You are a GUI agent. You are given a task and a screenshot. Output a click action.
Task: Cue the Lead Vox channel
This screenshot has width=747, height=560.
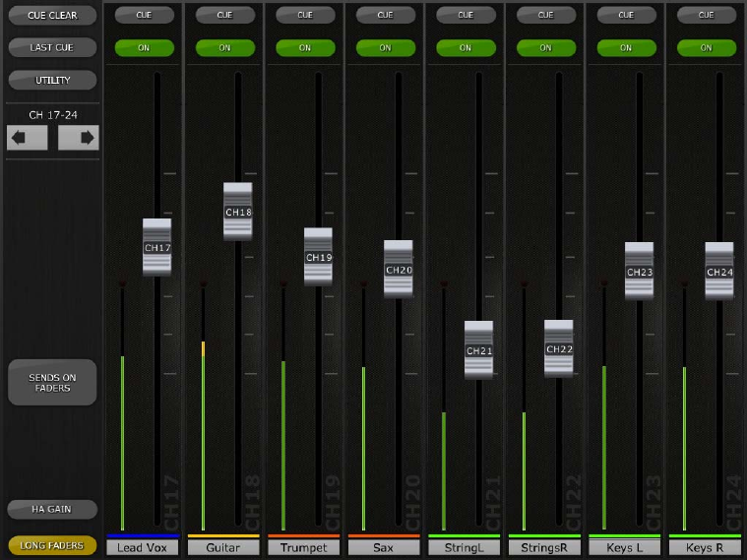[144, 15]
